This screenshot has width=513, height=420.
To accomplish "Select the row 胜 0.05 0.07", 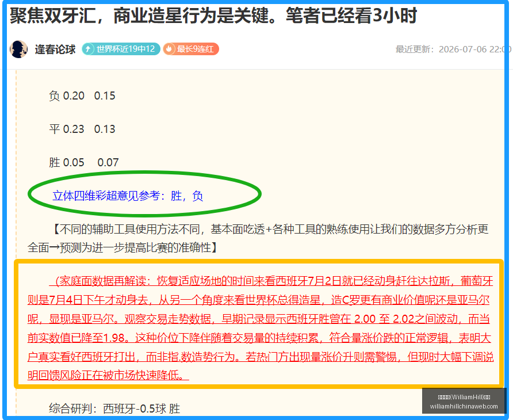I will tap(84, 162).
